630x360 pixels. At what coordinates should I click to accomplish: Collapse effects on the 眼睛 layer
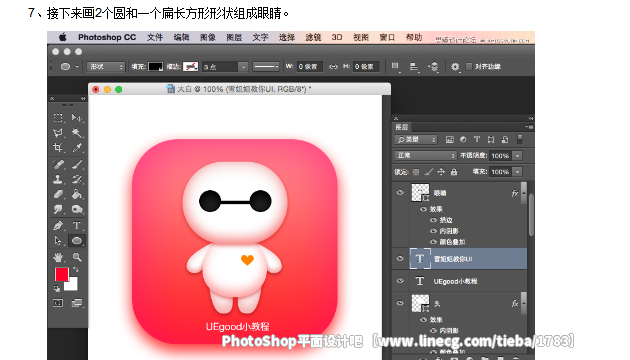click(x=524, y=194)
